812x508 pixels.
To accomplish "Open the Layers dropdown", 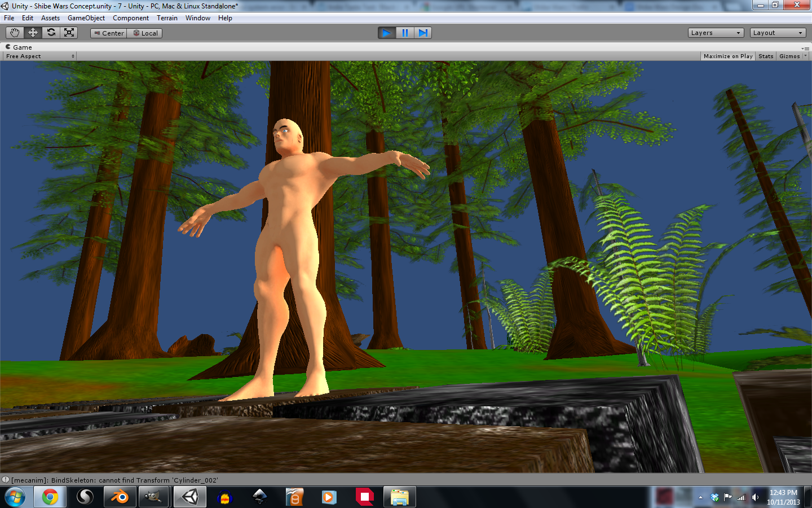I will [716, 33].
